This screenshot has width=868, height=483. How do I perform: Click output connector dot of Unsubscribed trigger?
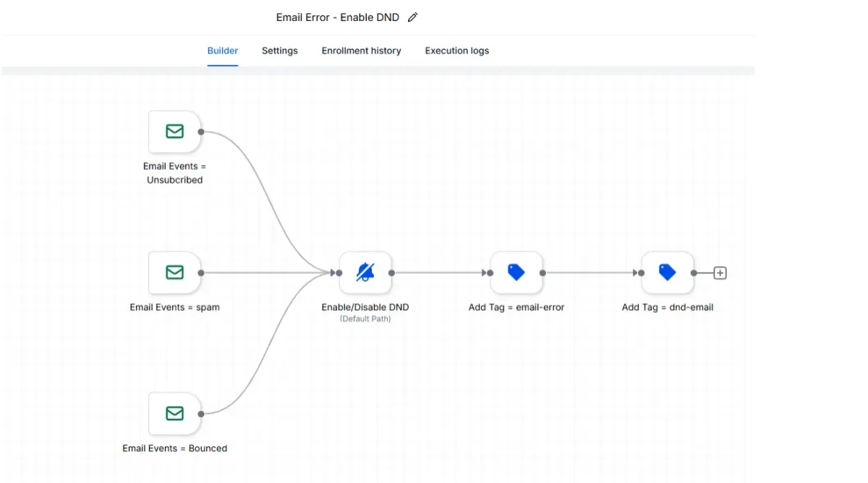201,132
